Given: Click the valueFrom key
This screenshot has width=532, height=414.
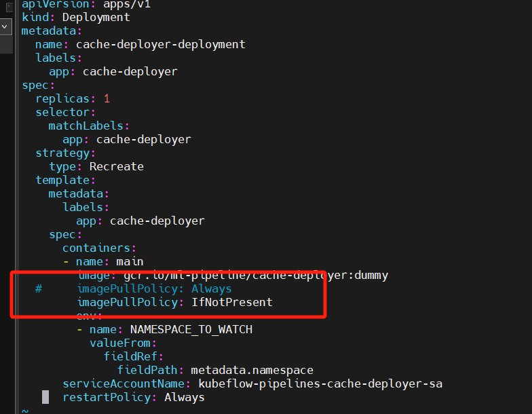Looking at the screenshot, I should [119, 343].
